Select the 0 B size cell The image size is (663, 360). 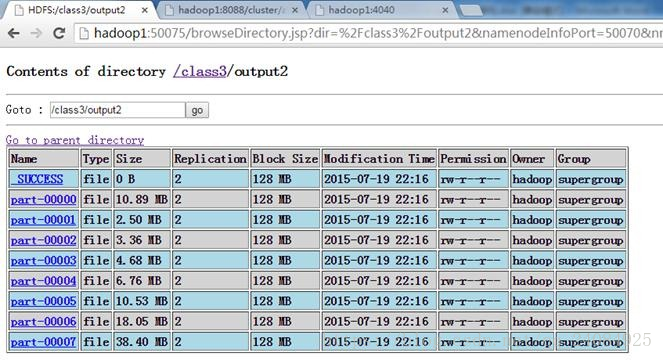coord(142,179)
